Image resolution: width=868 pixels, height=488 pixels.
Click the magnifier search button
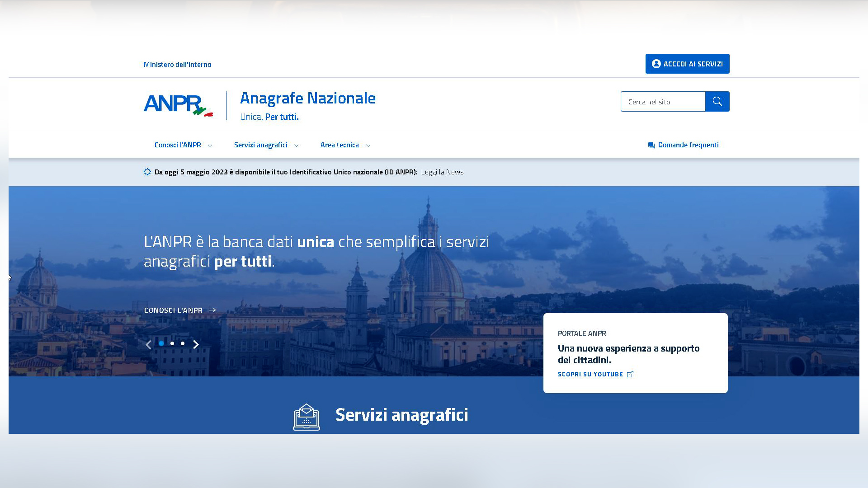coord(717,101)
